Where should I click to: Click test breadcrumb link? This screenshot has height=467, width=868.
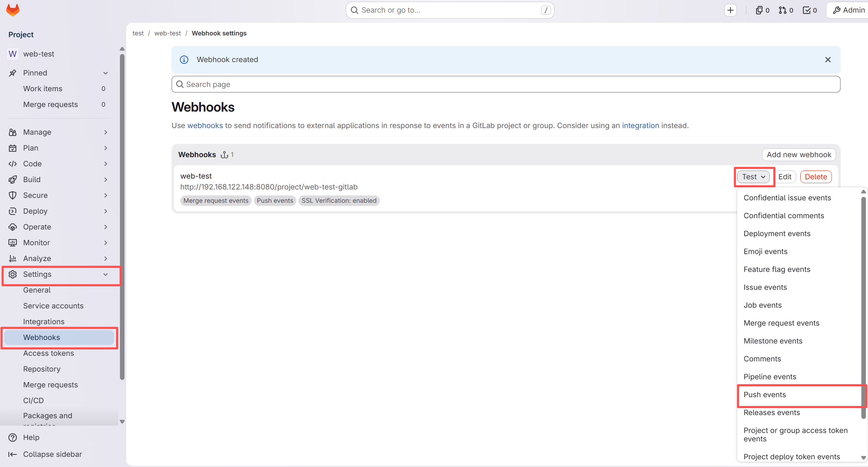point(138,33)
